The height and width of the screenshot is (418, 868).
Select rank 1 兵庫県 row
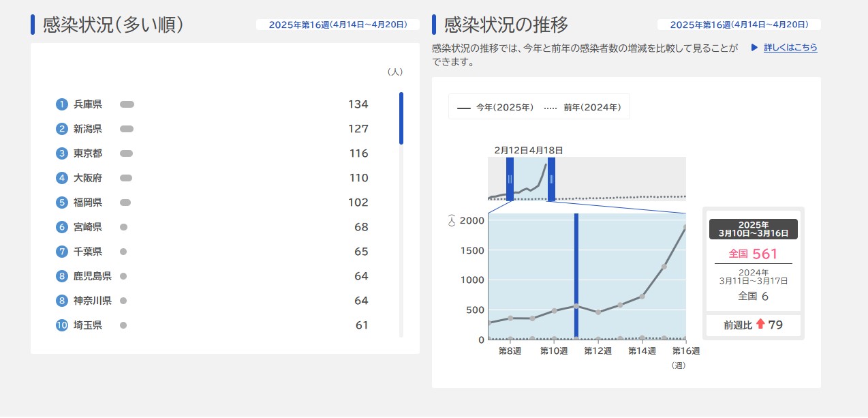213,104
